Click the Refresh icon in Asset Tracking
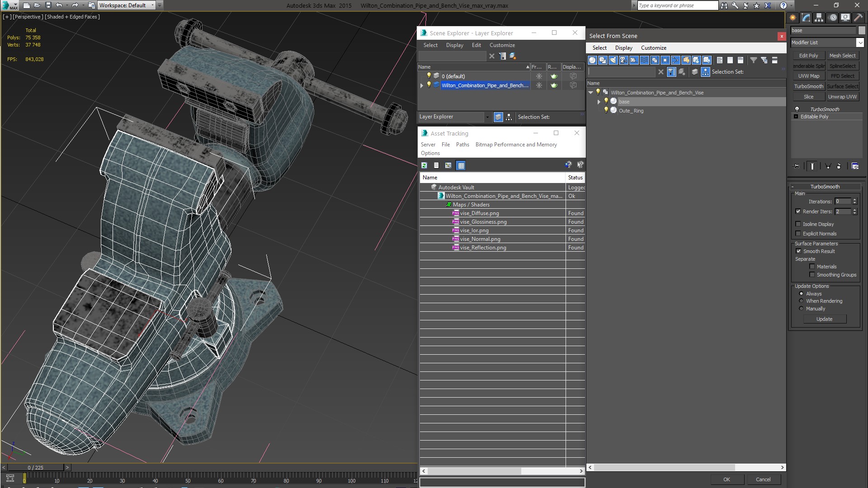 pyautogui.click(x=424, y=165)
